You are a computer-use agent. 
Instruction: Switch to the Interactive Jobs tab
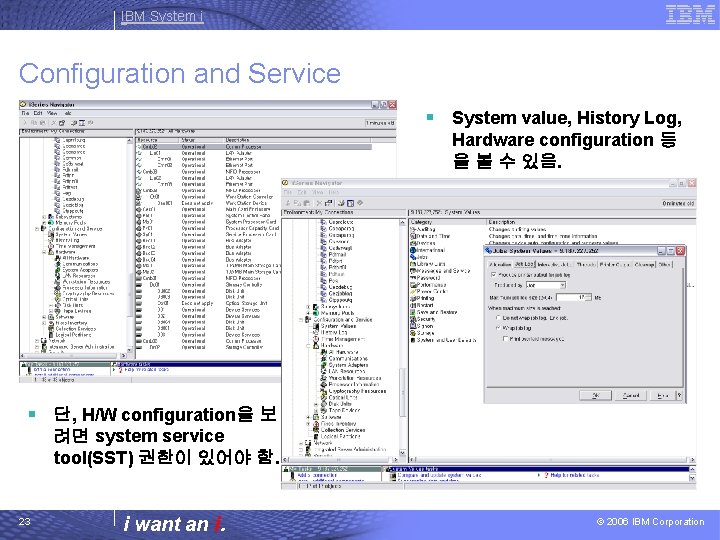coord(554,264)
